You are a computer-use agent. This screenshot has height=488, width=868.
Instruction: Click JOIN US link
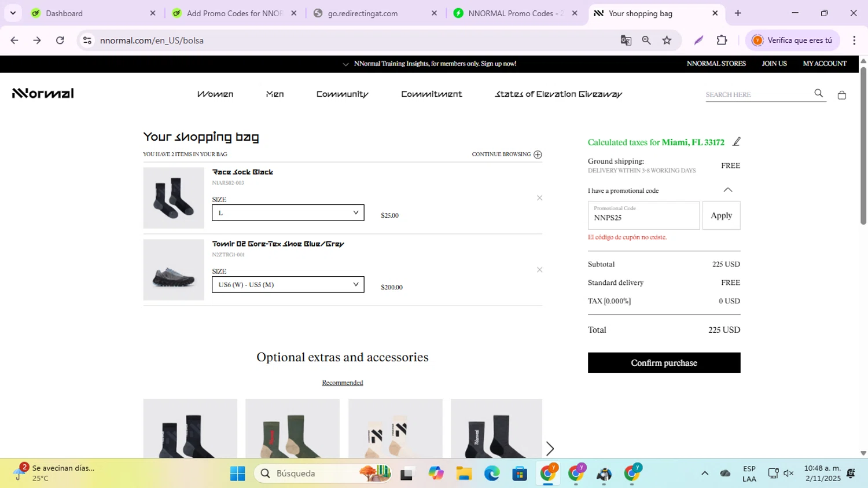click(x=774, y=64)
